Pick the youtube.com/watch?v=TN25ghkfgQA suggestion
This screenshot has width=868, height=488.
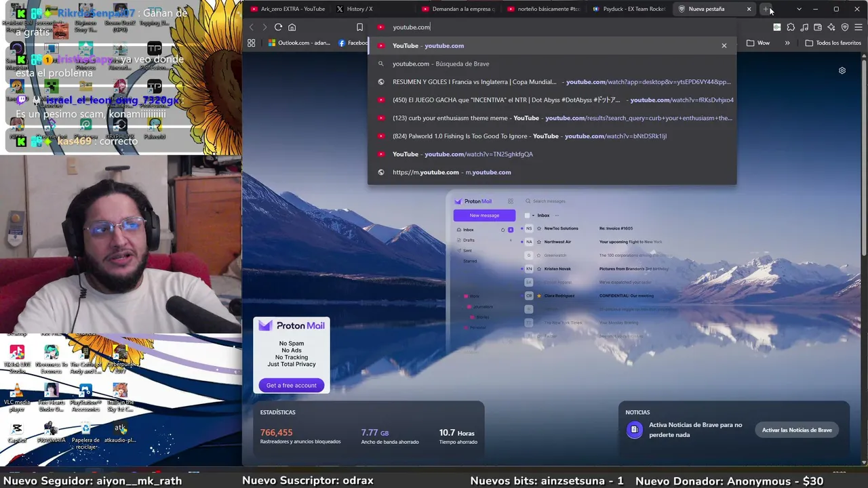tap(551, 154)
